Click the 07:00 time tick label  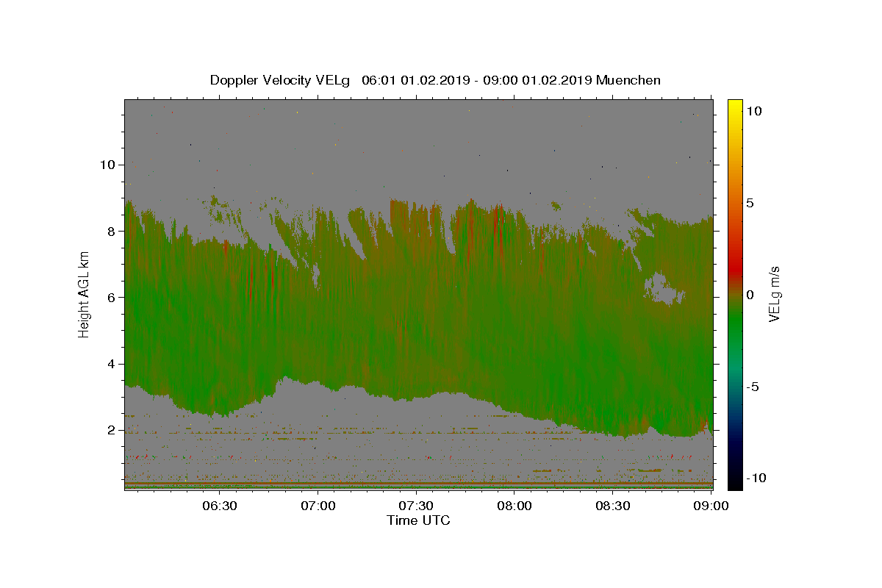(318, 506)
